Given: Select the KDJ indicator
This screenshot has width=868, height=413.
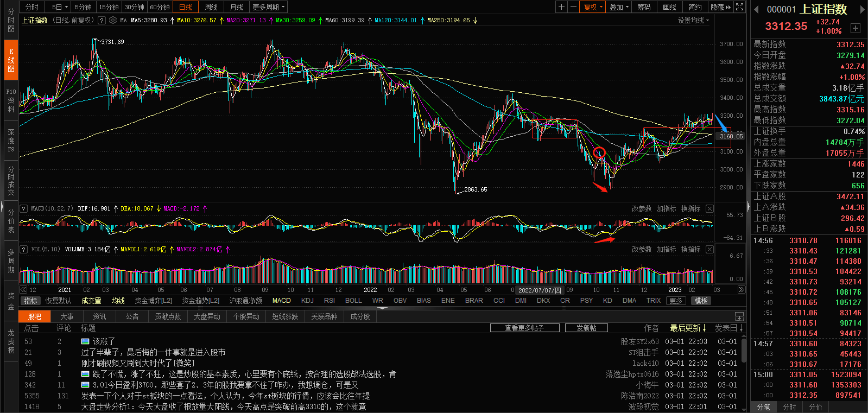Looking at the screenshot, I should 307,301.
